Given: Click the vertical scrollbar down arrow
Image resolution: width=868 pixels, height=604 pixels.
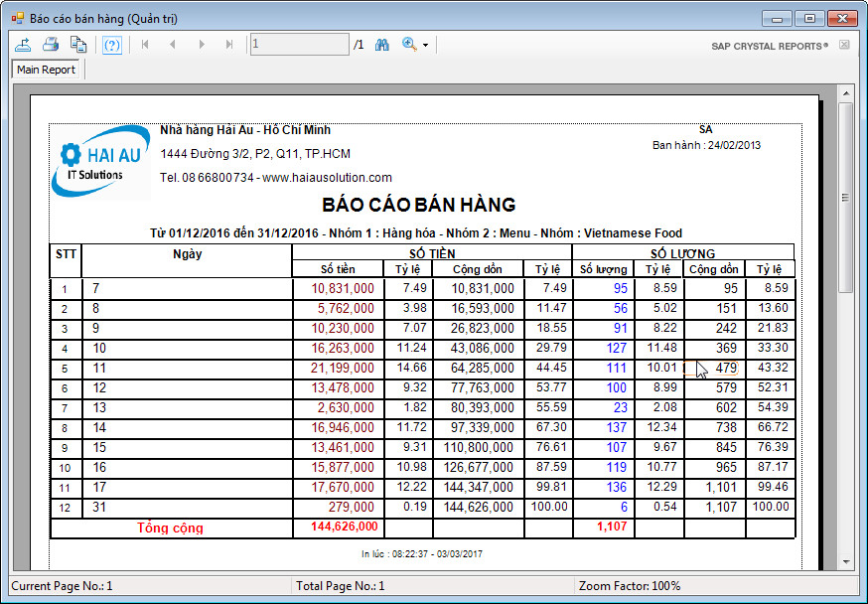Looking at the screenshot, I should [x=846, y=562].
